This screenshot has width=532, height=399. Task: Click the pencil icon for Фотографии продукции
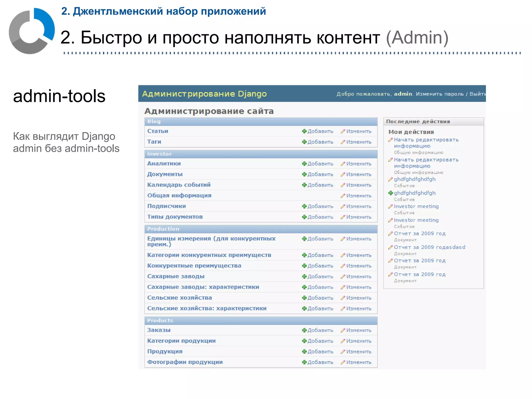(x=343, y=362)
